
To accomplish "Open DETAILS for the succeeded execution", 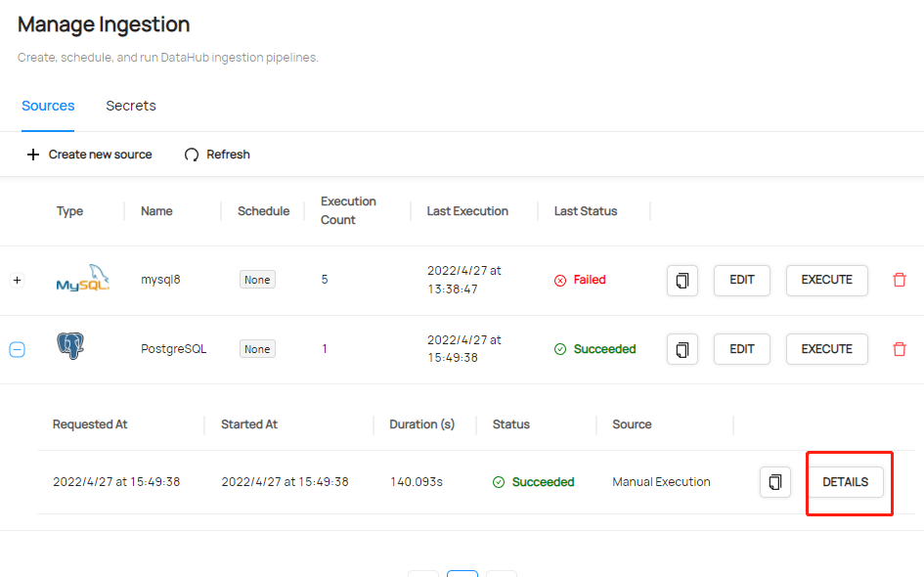I will coord(846,481).
